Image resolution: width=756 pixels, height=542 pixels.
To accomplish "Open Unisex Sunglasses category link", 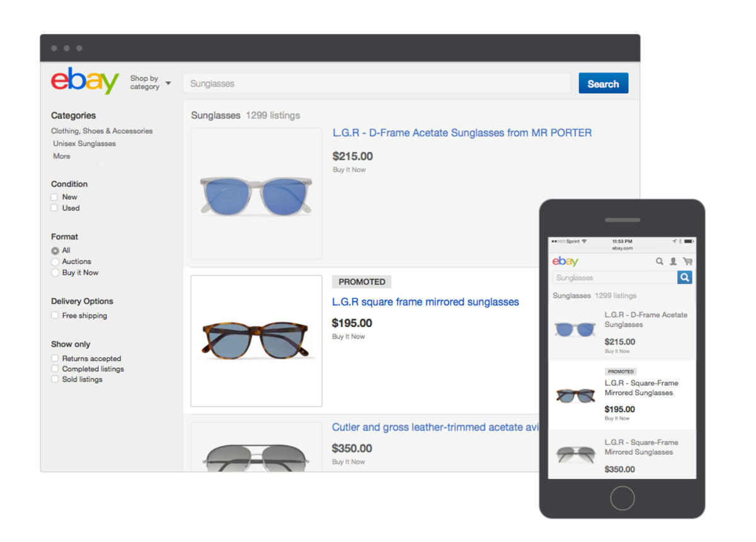I will click(x=84, y=144).
